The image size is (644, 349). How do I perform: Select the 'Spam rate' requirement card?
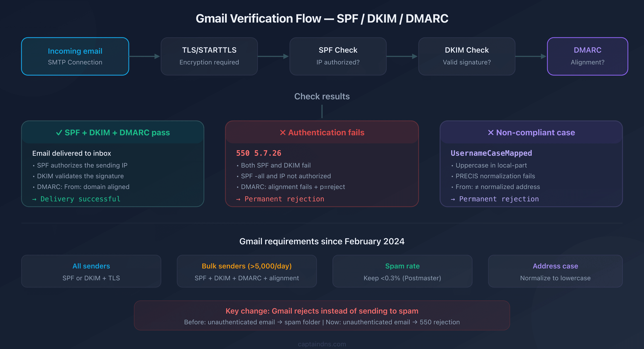pos(402,271)
